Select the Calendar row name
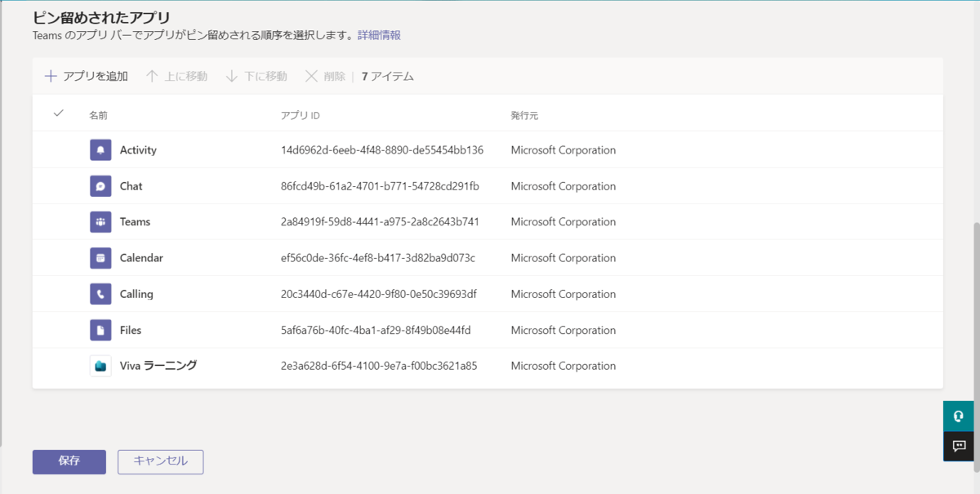Screen dimensions: 980x494 tap(142, 258)
